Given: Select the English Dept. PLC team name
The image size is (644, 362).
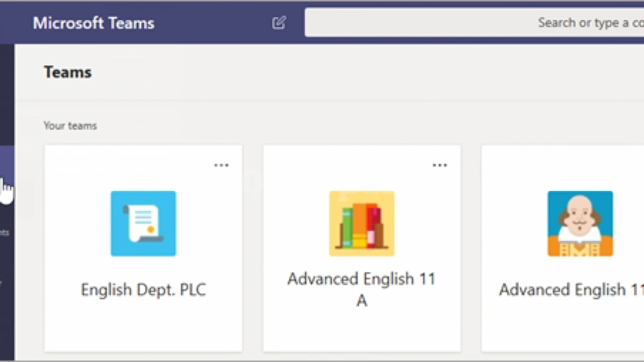Looking at the screenshot, I should pos(143,290).
